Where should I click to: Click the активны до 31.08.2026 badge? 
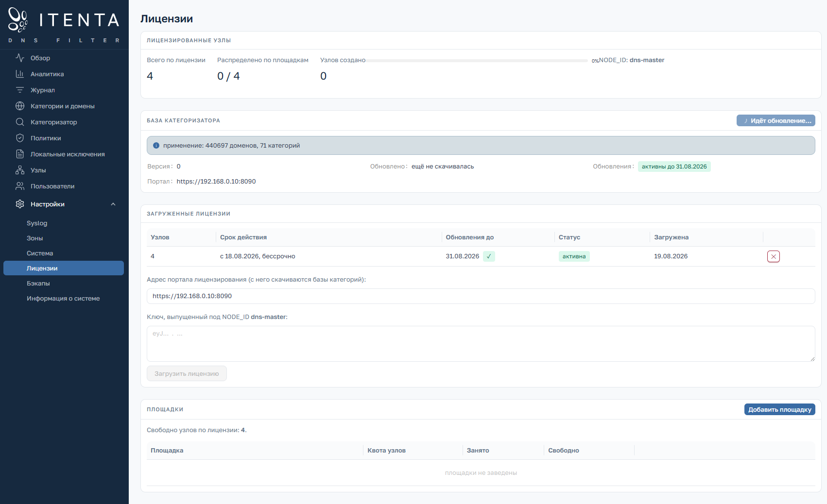674,167
